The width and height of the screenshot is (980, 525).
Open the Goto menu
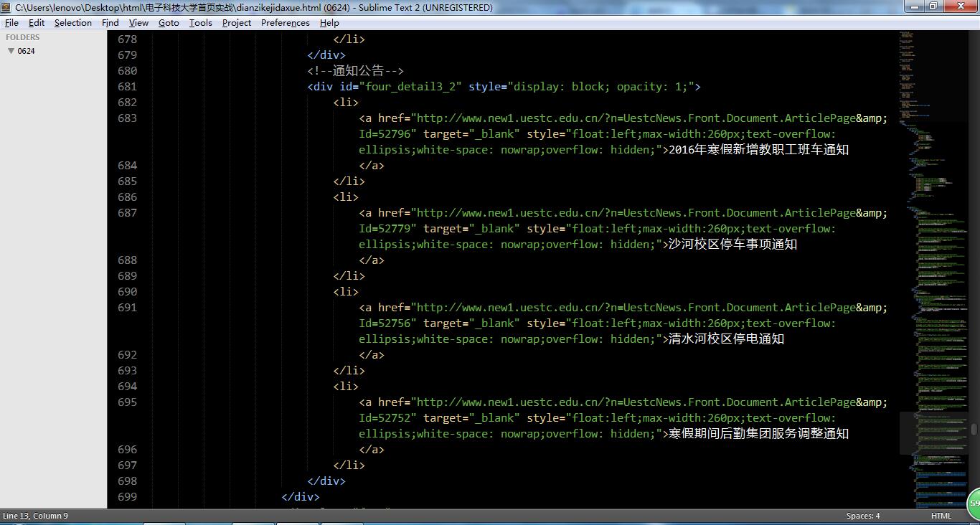(x=169, y=22)
